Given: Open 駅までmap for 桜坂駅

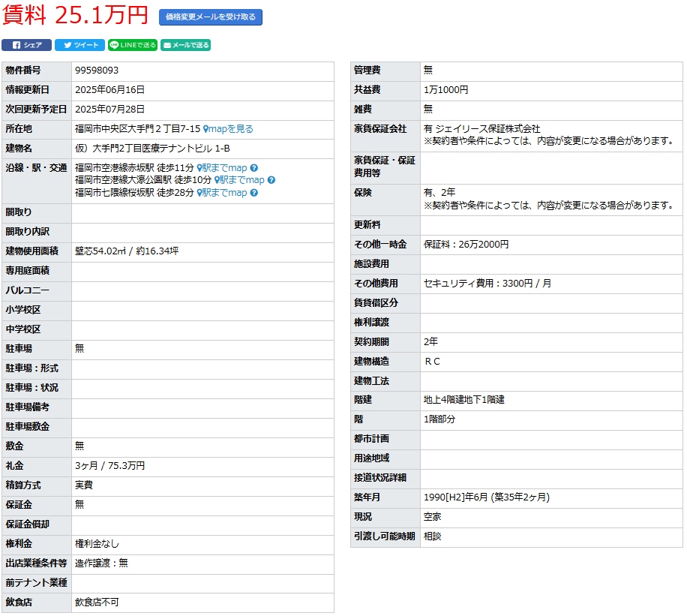Looking at the screenshot, I should pyautogui.click(x=225, y=193).
